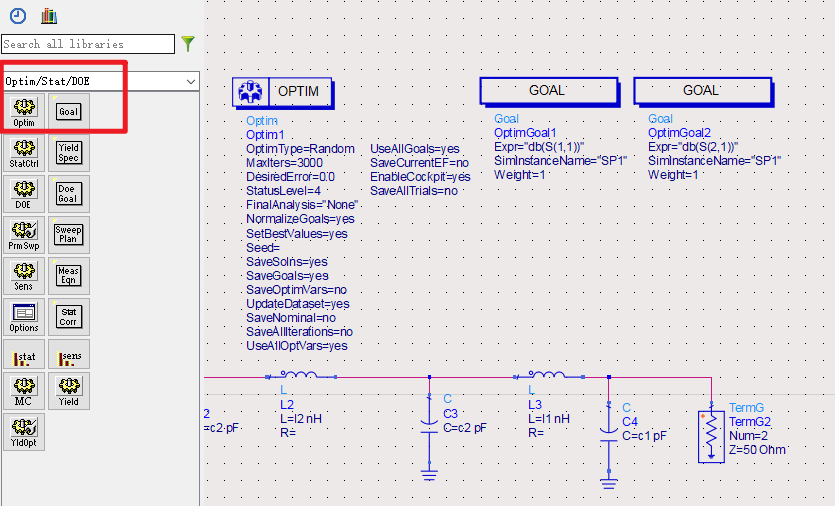Image resolution: width=835 pixels, height=506 pixels.
Task: Open the history clock icon
Action: [18, 16]
